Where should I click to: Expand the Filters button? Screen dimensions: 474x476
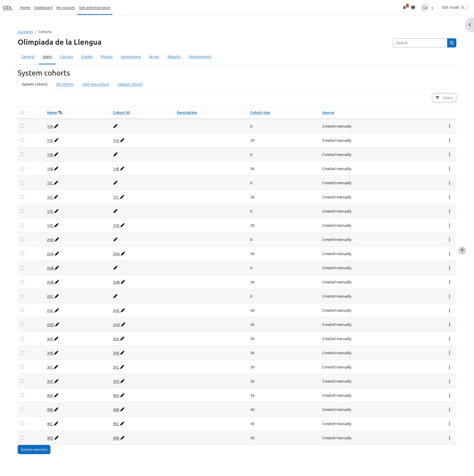tap(444, 98)
